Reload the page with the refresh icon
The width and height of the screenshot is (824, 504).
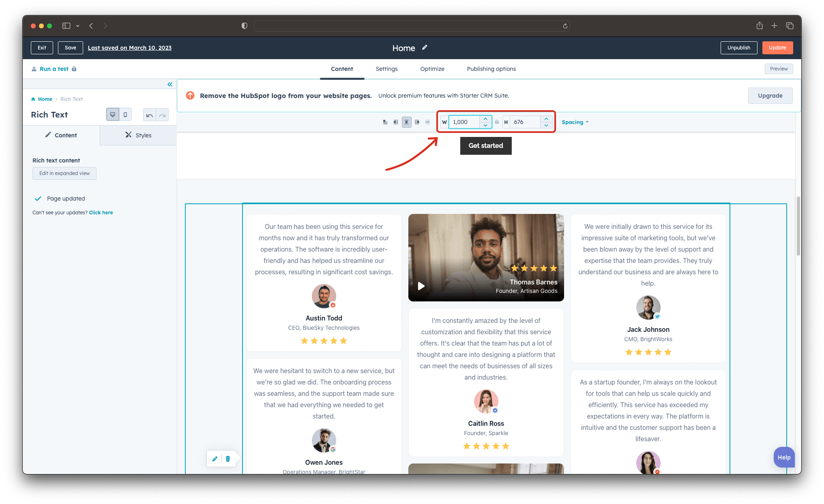565,26
